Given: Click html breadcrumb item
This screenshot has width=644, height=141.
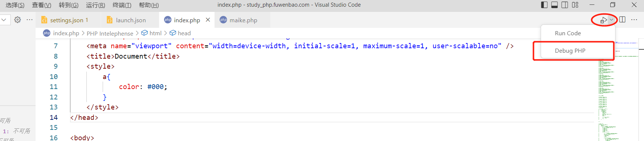Looking at the screenshot, I should click(155, 33).
